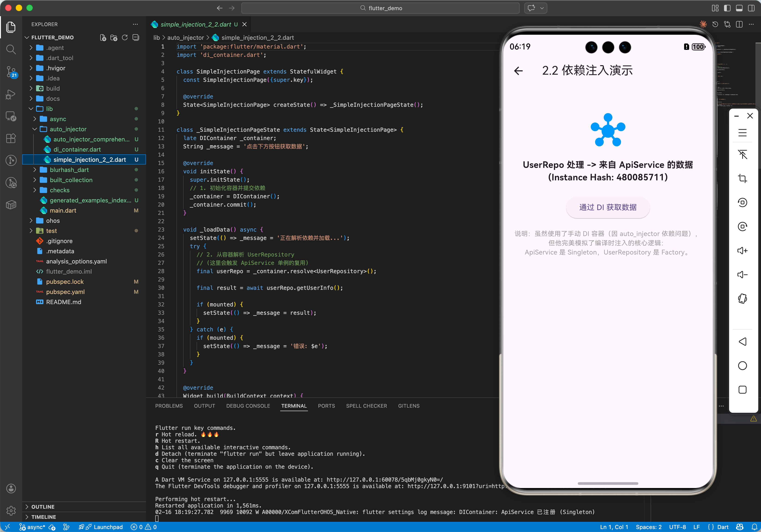Toggle the bottom panel visibility

tap(739, 8)
